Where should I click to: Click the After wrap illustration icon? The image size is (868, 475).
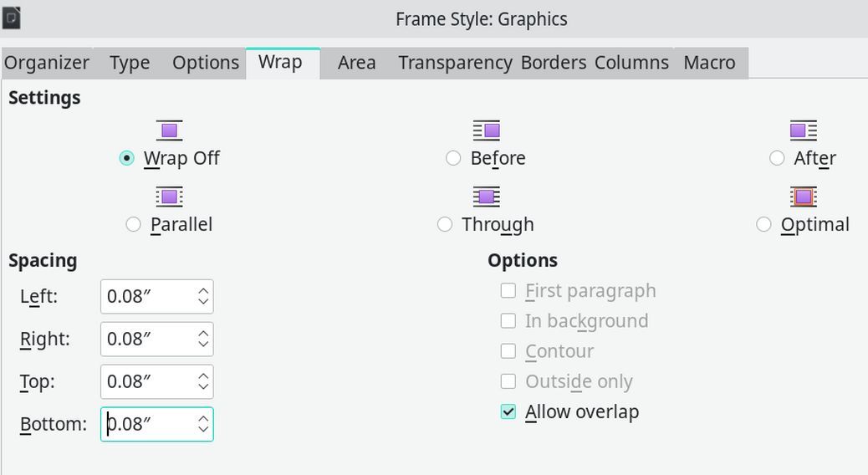pos(804,130)
